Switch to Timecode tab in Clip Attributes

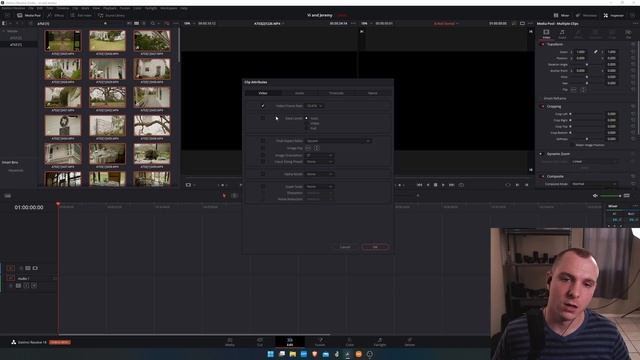(x=336, y=93)
